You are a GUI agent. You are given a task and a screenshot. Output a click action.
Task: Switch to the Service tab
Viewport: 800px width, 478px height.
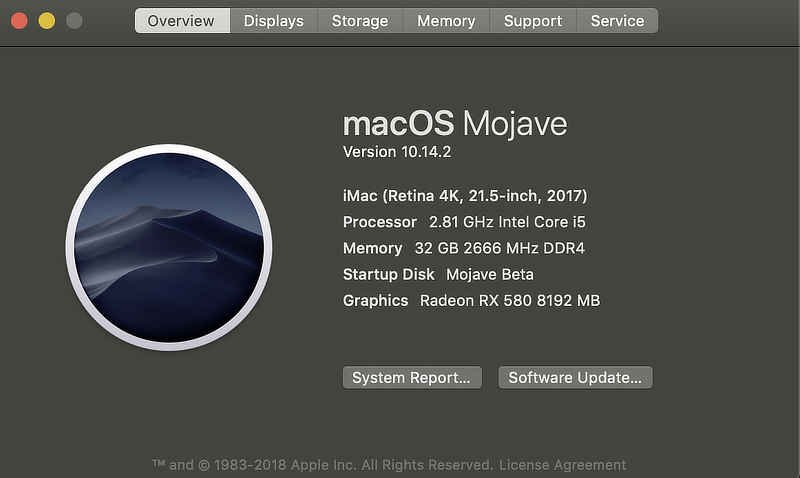coord(617,21)
